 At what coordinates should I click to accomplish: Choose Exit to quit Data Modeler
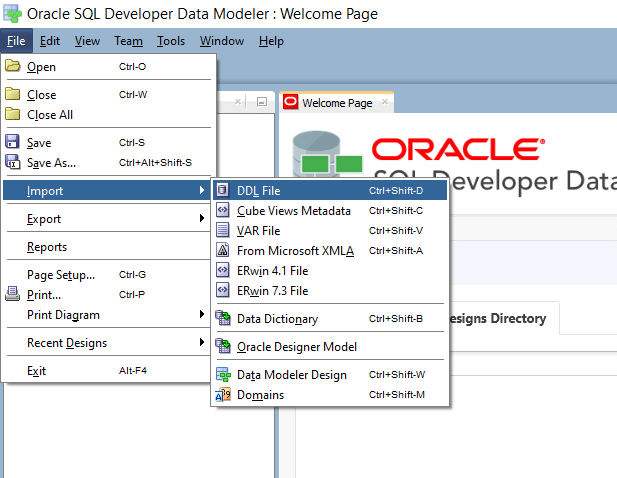[x=107, y=371]
